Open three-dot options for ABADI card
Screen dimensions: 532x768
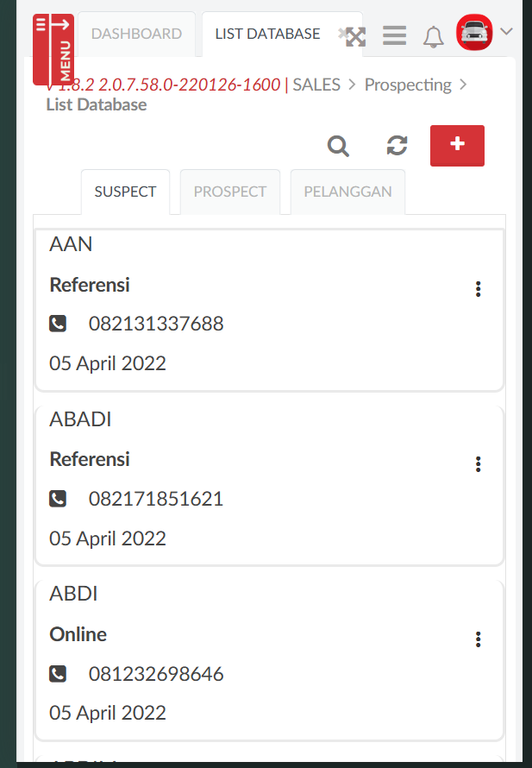[478, 464]
